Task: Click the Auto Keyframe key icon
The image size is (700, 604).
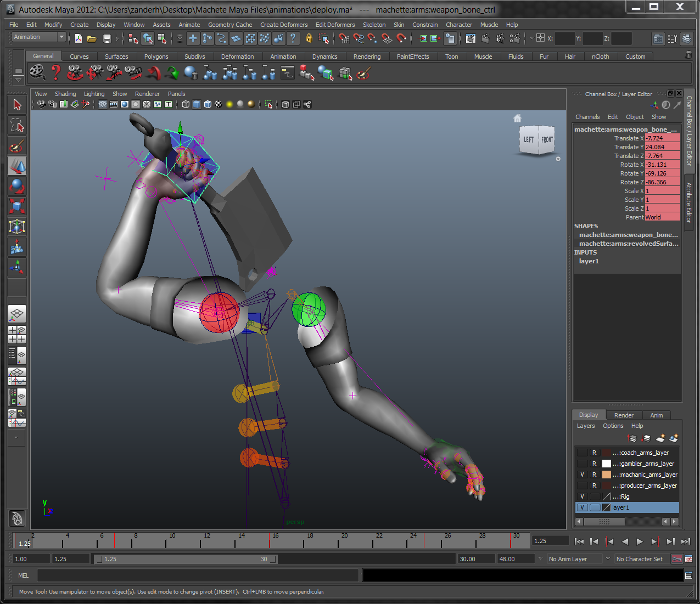Action: [x=677, y=559]
